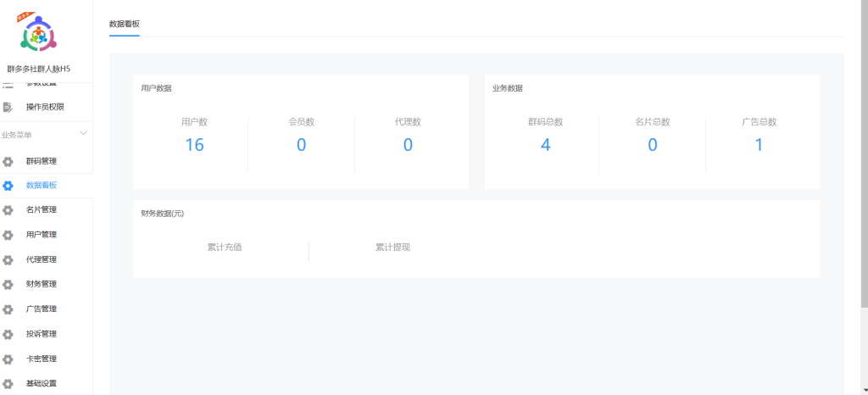
Task: Click the 用户数 value 16
Action: (x=194, y=145)
